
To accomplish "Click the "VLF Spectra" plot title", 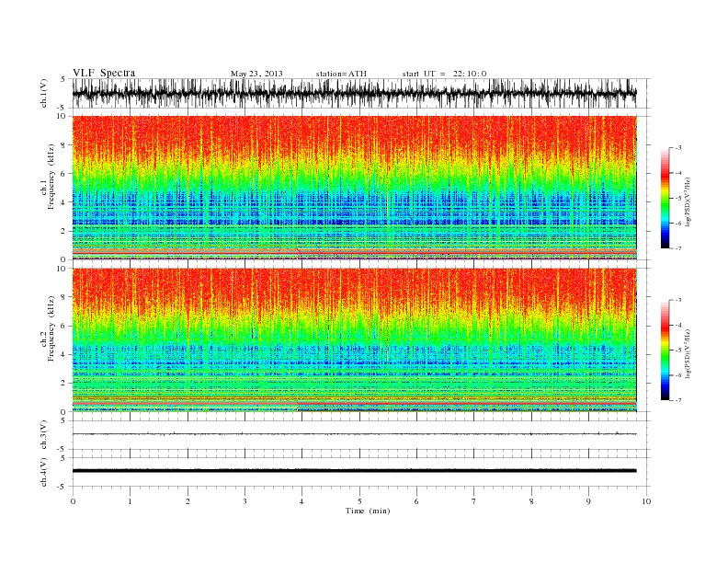I will point(104,73).
